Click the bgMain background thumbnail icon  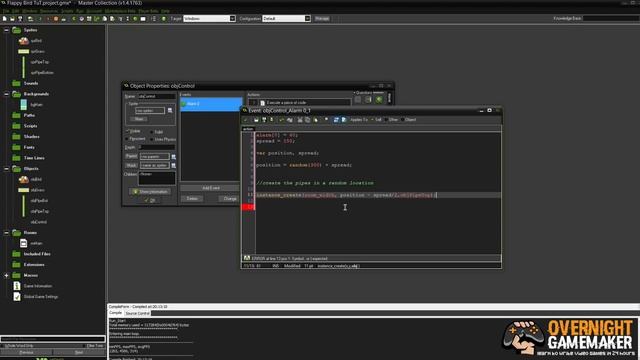click(24, 104)
